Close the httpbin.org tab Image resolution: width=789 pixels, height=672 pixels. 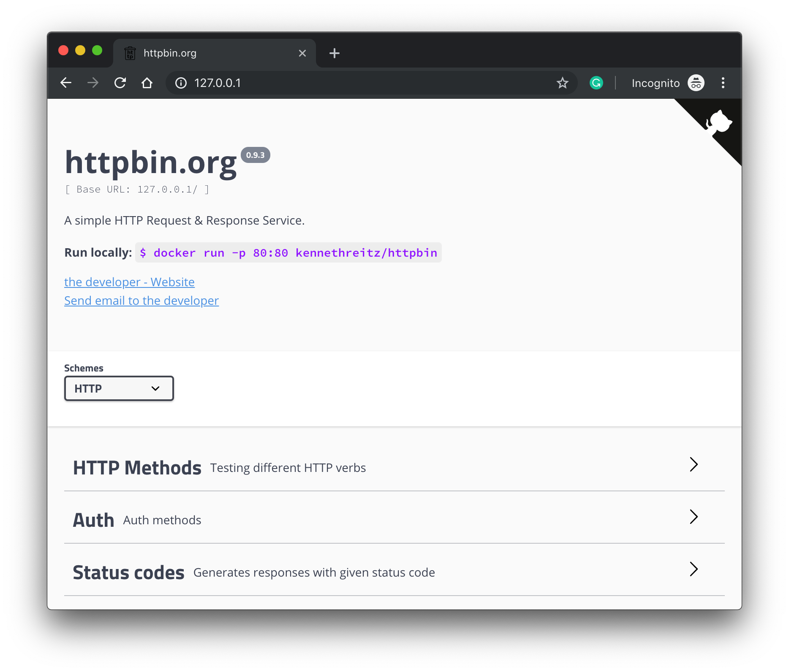302,53
